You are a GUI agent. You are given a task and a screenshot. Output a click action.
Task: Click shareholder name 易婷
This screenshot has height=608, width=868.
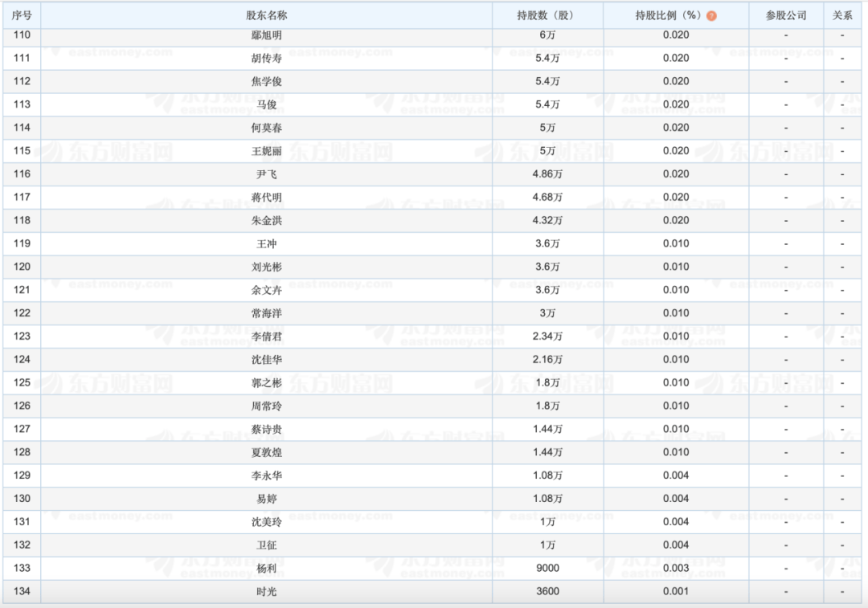[x=266, y=499]
